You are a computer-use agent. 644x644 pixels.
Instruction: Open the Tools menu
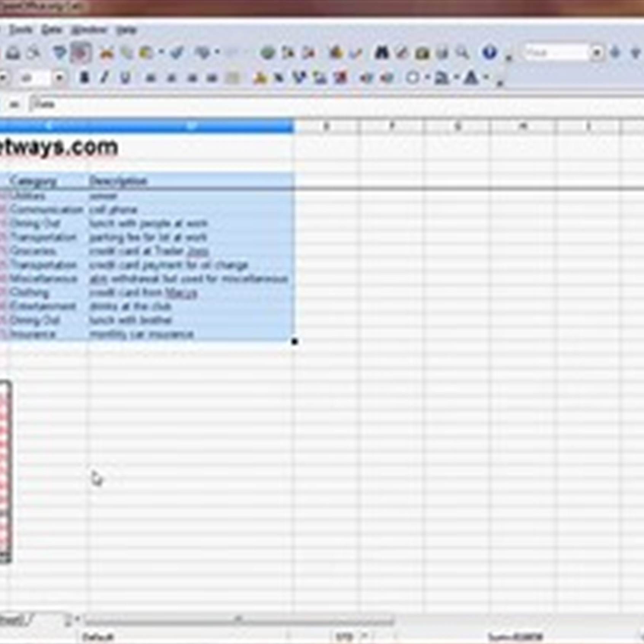tap(21, 30)
